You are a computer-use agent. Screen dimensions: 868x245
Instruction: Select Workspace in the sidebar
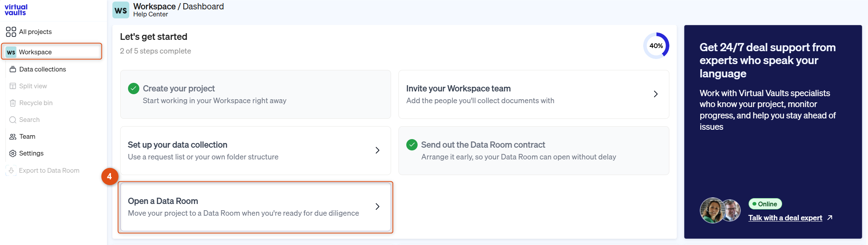point(52,52)
